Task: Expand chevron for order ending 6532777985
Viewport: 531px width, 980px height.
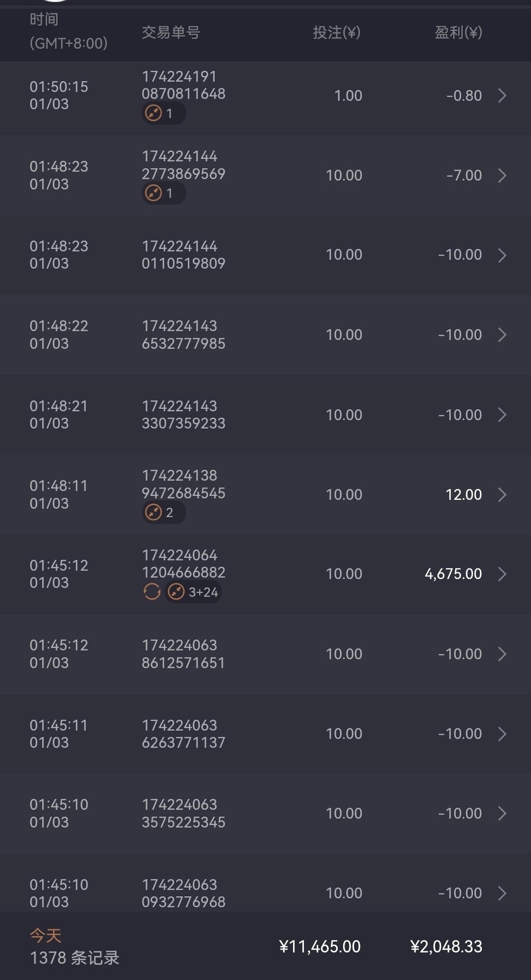Action: pos(501,335)
